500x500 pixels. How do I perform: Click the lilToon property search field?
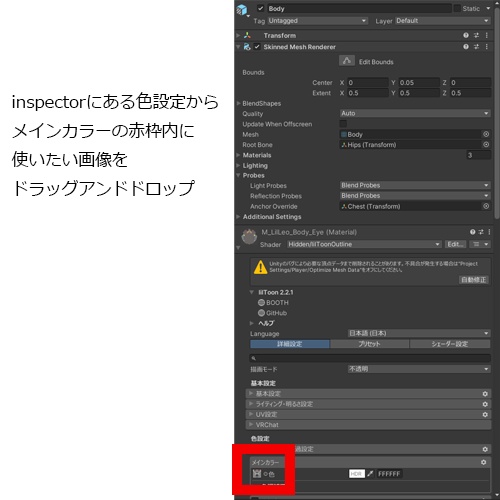point(370,358)
